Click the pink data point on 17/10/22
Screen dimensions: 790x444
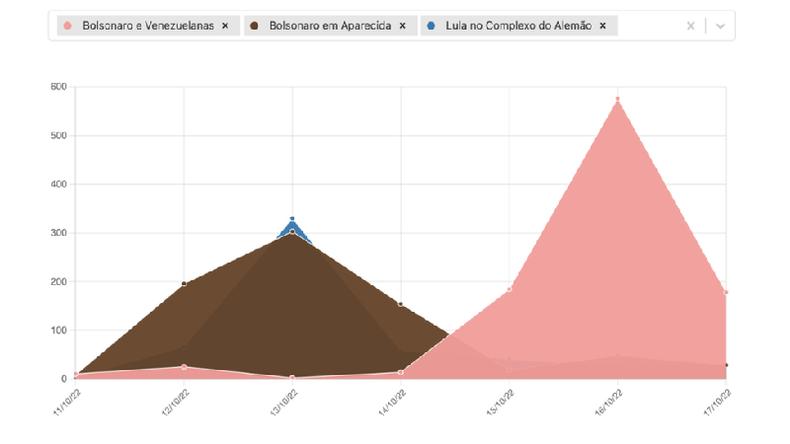click(726, 292)
